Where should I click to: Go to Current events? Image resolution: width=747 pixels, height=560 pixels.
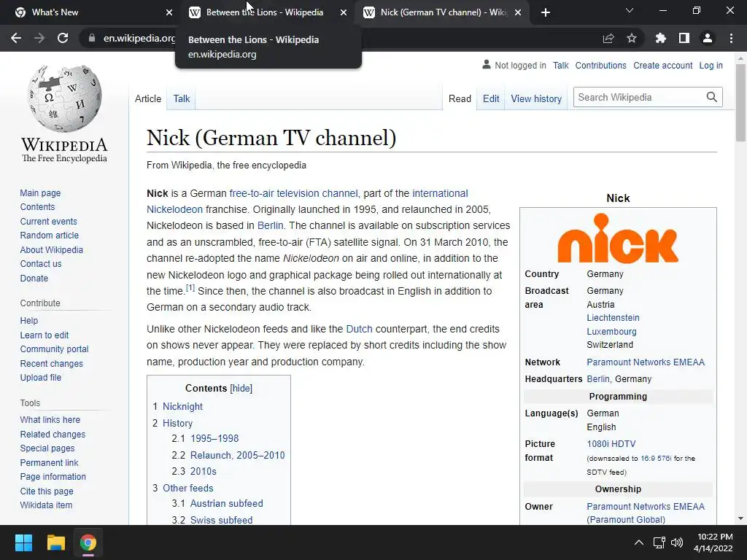click(x=49, y=222)
